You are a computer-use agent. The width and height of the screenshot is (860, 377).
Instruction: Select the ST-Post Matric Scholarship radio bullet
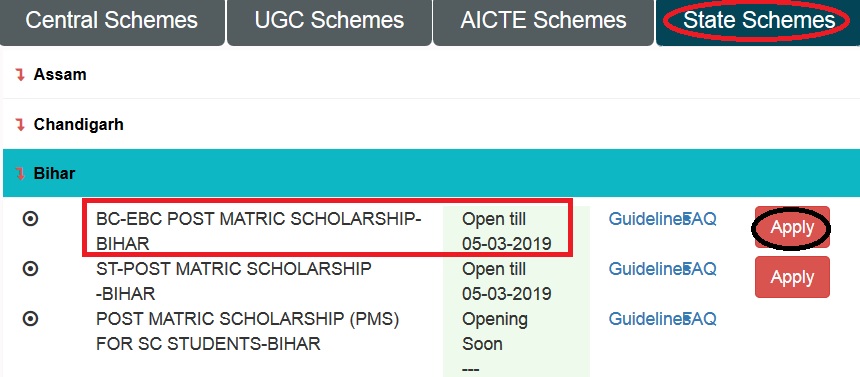(31, 269)
